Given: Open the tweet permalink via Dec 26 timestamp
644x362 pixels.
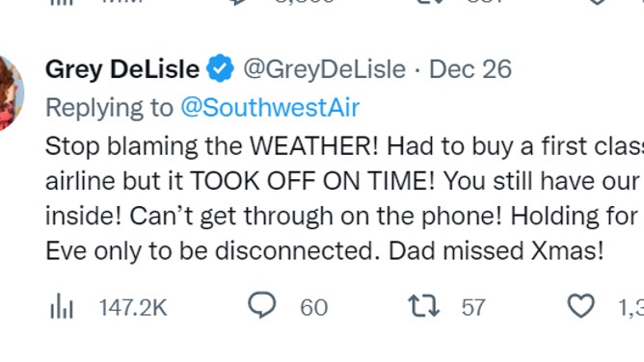Looking at the screenshot, I should pyautogui.click(x=470, y=69).
